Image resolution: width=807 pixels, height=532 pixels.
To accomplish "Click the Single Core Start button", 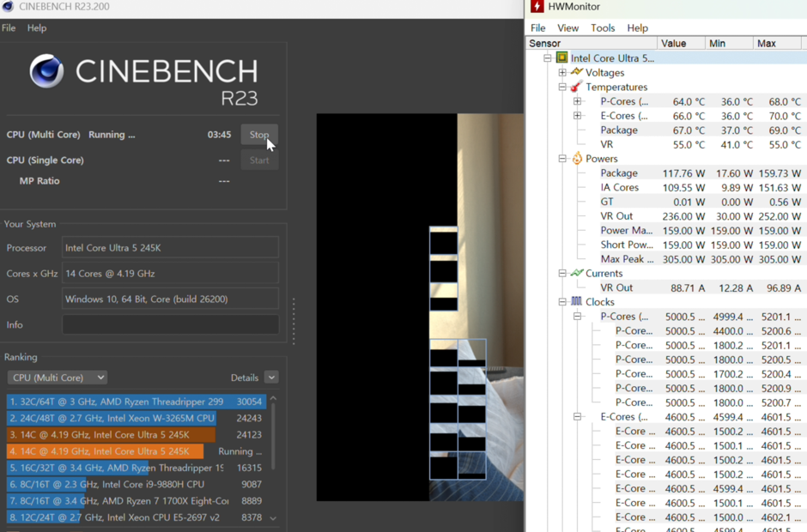I will tap(259, 160).
